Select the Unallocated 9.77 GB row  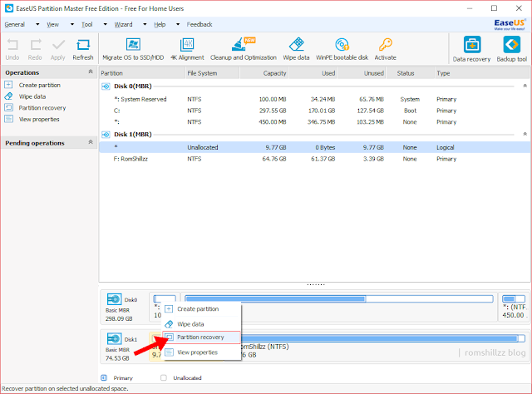coord(314,147)
